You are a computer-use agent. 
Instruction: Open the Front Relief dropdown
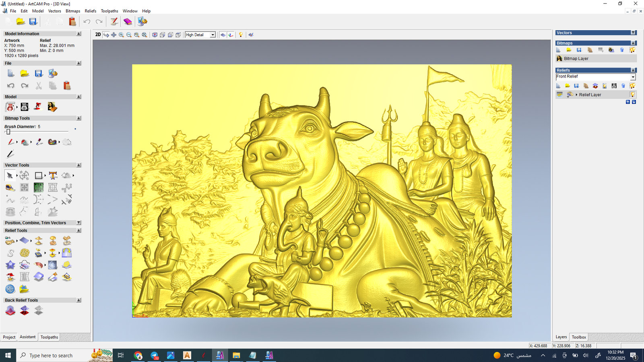[x=633, y=77]
